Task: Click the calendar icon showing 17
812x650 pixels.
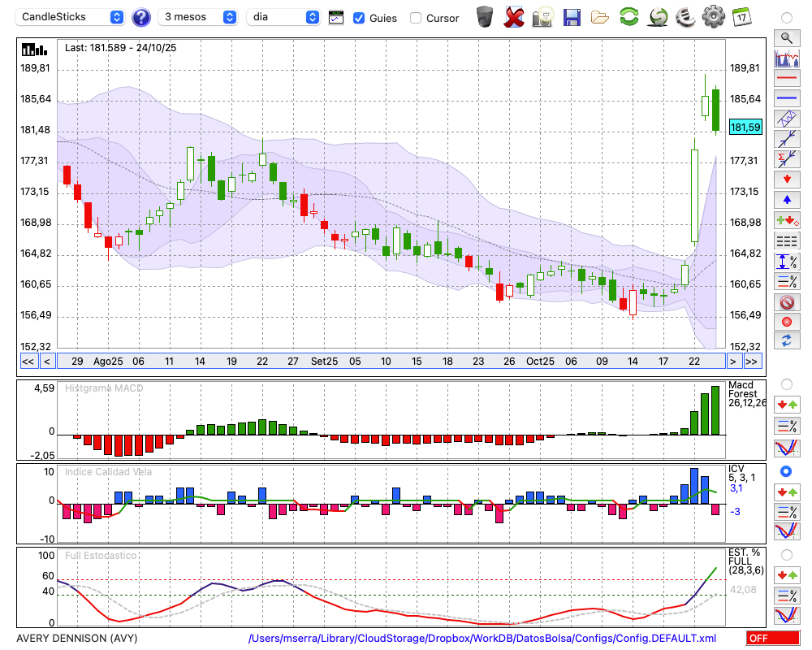Action: coord(741,16)
